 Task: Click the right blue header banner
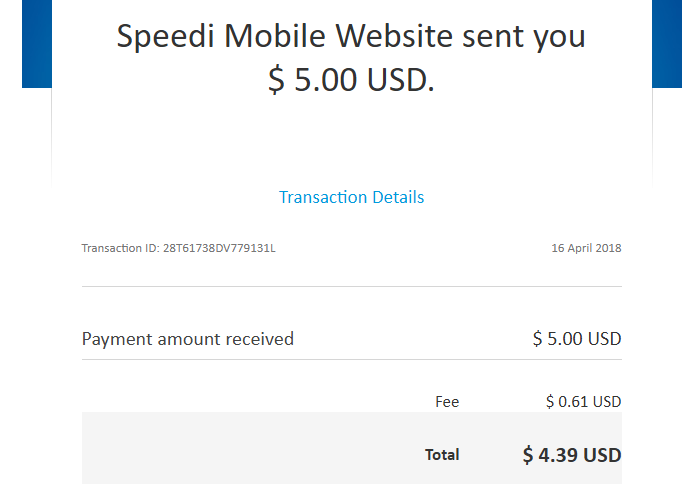(667, 44)
